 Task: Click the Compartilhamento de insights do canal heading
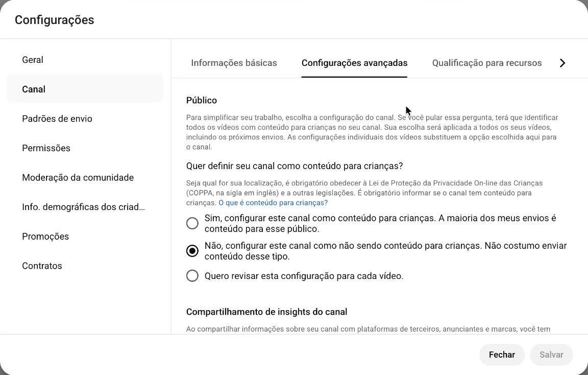[x=266, y=312]
